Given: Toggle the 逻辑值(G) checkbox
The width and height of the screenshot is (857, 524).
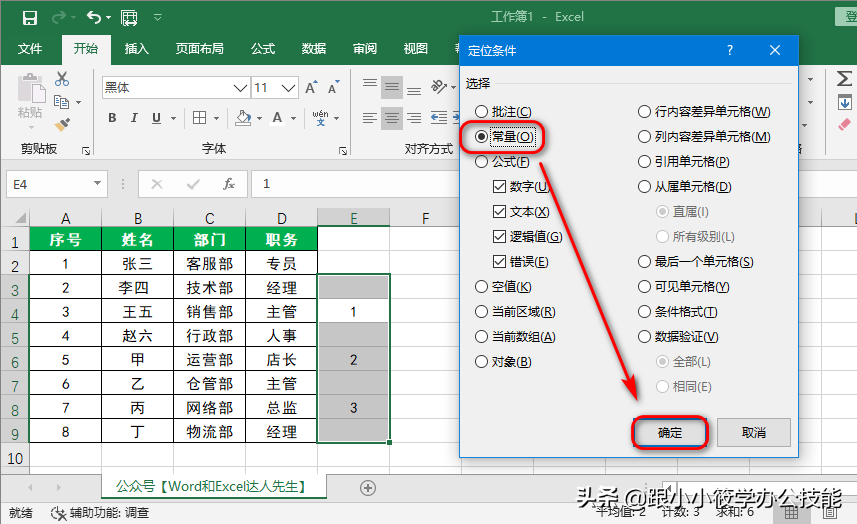Looking at the screenshot, I should [499, 237].
